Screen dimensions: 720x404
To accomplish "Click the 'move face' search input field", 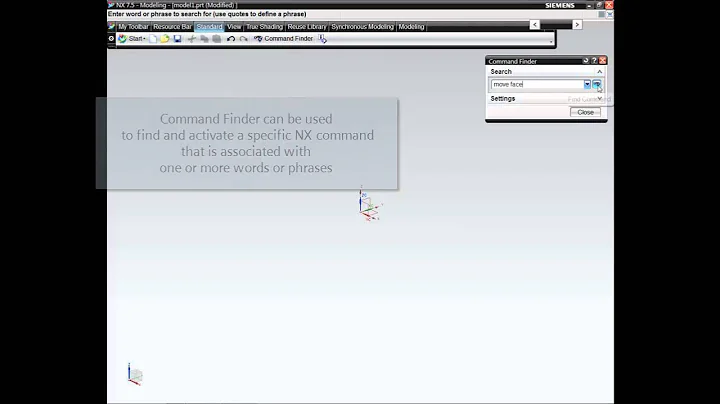I will (x=537, y=84).
